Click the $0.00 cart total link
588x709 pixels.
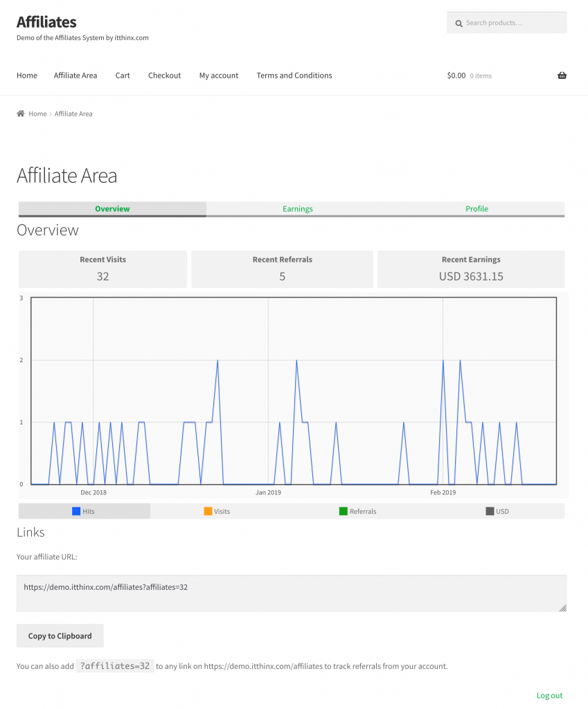pos(456,75)
